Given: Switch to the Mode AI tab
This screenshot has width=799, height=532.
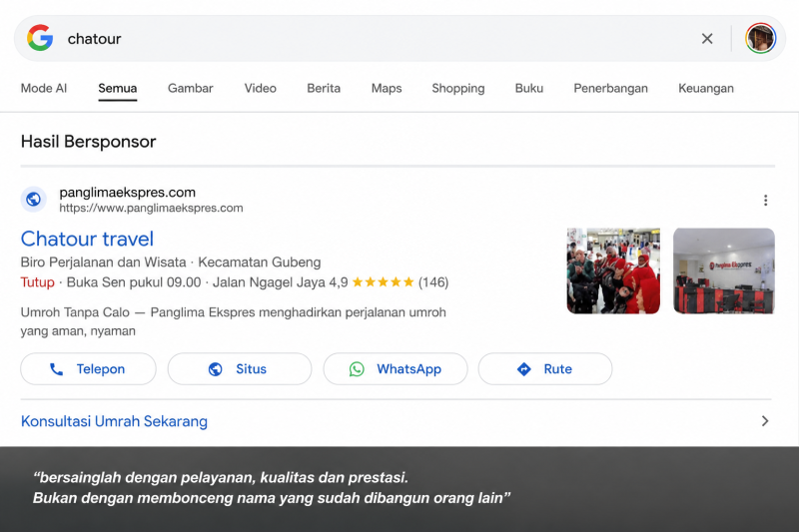Looking at the screenshot, I should click(44, 88).
